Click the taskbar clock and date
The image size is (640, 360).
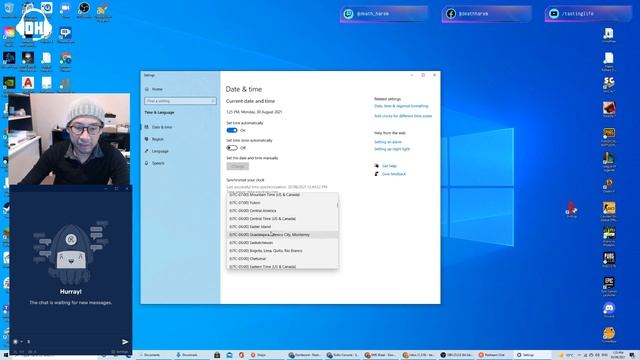[x=618, y=355]
